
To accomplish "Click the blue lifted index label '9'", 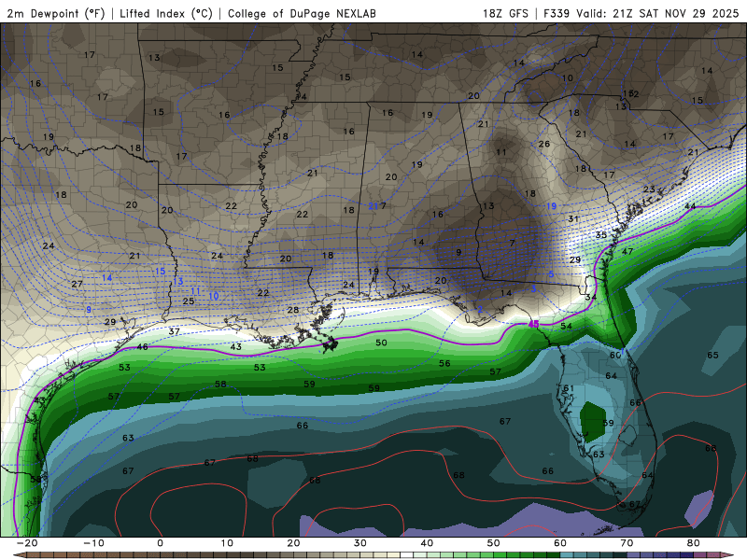I will (89, 310).
